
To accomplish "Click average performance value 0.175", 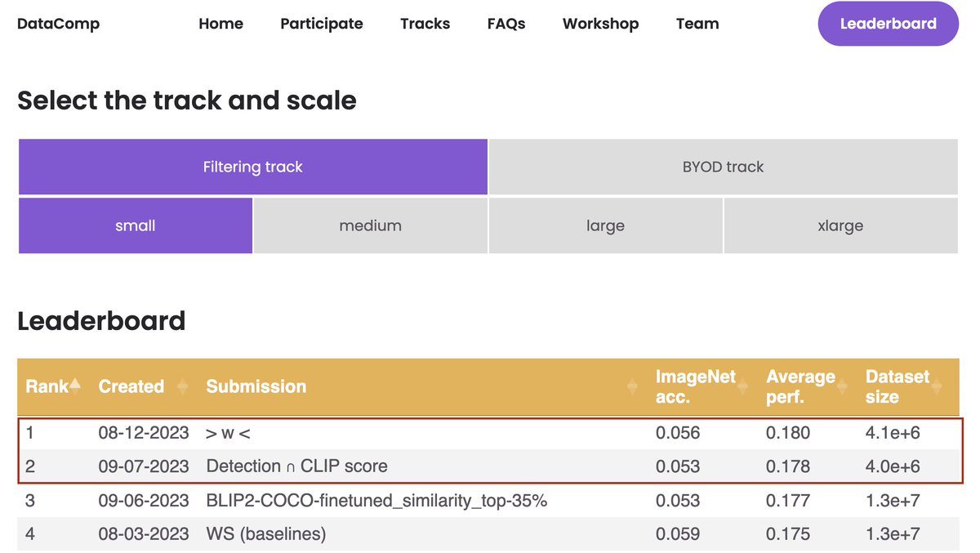I will [788, 534].
